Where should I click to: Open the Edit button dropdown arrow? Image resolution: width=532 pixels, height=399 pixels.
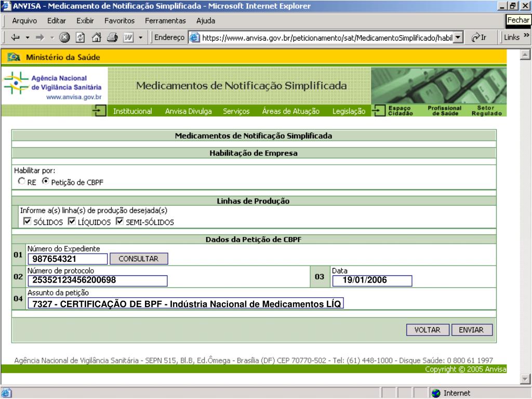140,37
